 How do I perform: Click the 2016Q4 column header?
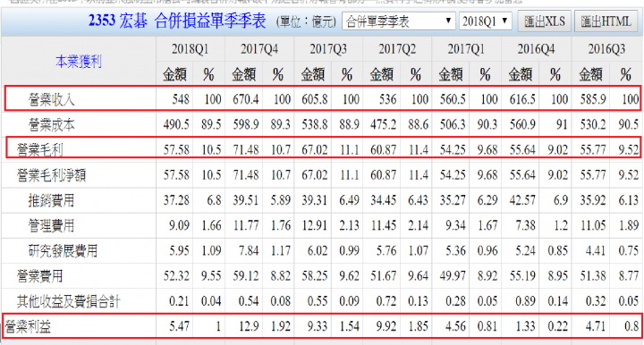point(536,49)
